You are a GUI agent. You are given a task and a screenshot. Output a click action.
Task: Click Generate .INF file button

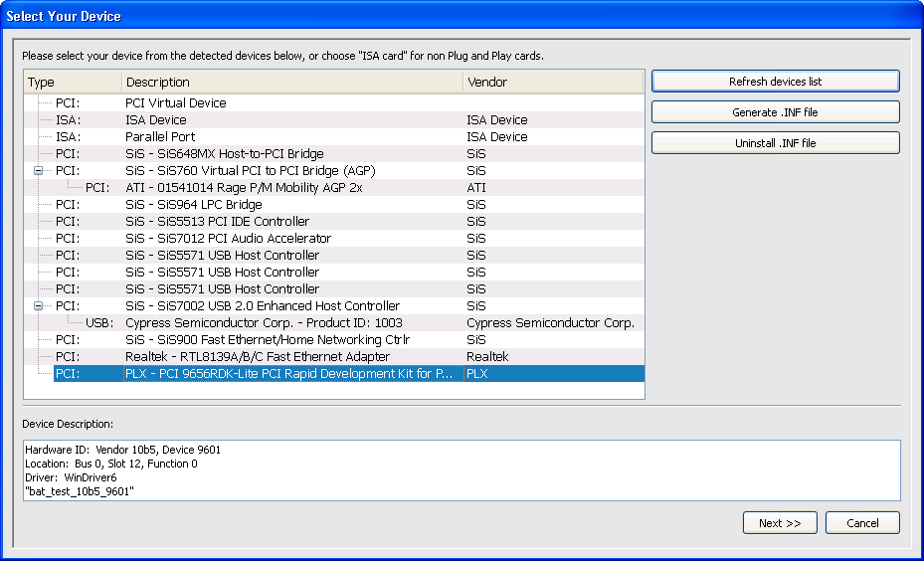tap(775, 112)
